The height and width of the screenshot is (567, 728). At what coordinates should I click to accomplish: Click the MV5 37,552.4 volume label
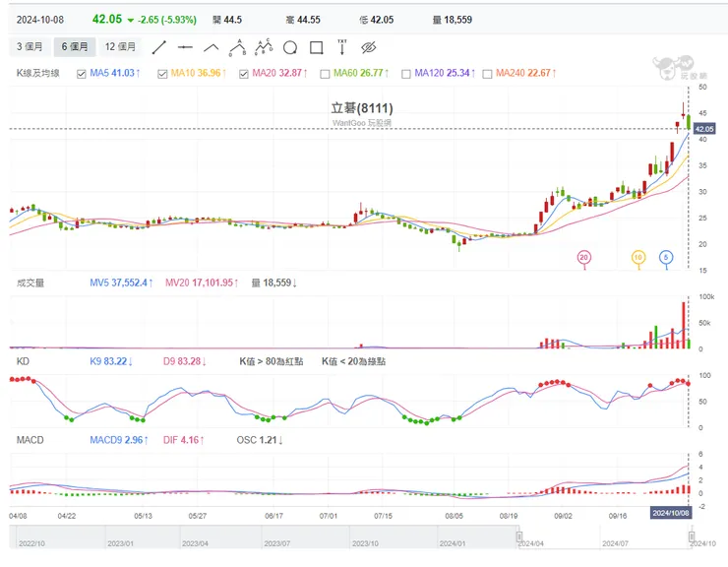(121, 283)
